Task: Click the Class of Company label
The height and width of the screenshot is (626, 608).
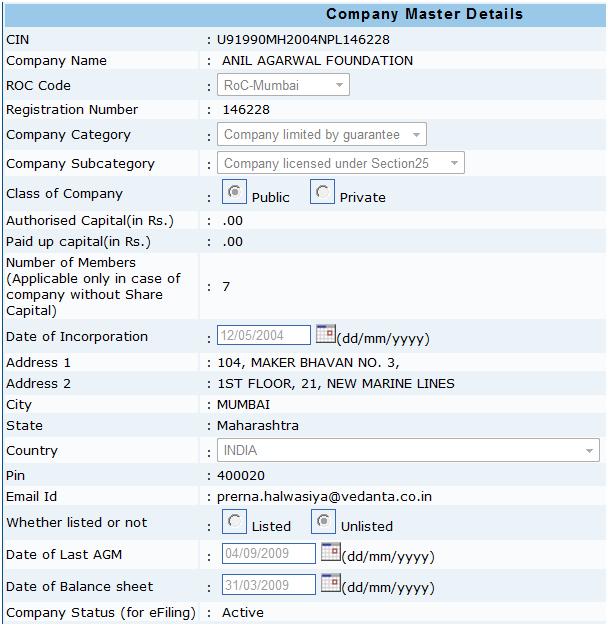Action: point(64,194)
